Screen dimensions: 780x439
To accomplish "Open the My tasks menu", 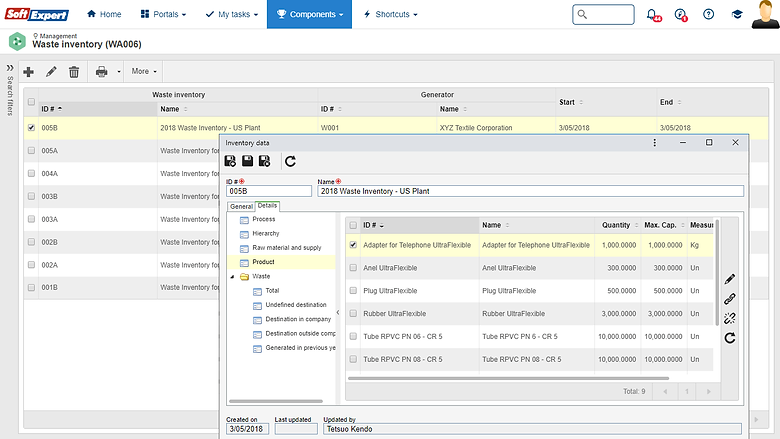I will click(x=232, y=14).
